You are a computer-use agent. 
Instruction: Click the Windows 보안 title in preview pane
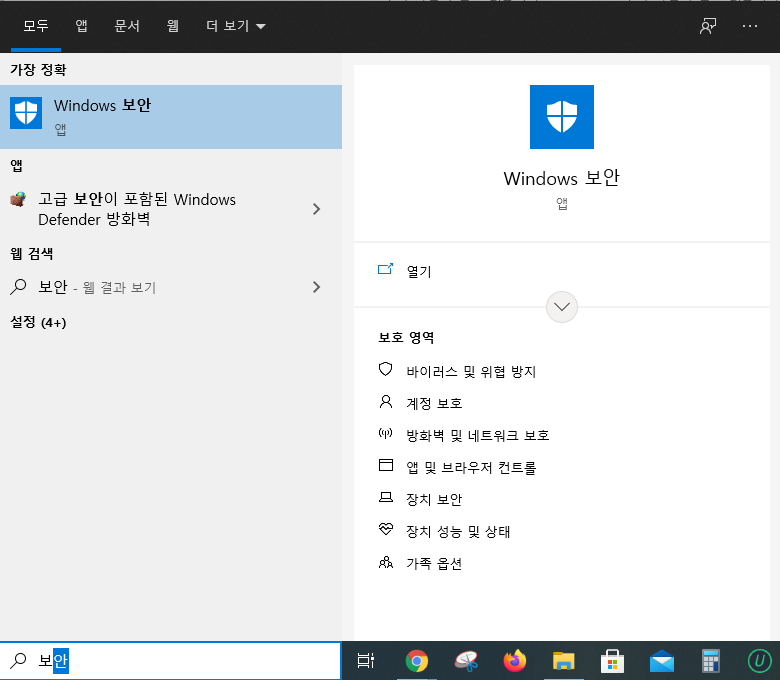(562, 178)
